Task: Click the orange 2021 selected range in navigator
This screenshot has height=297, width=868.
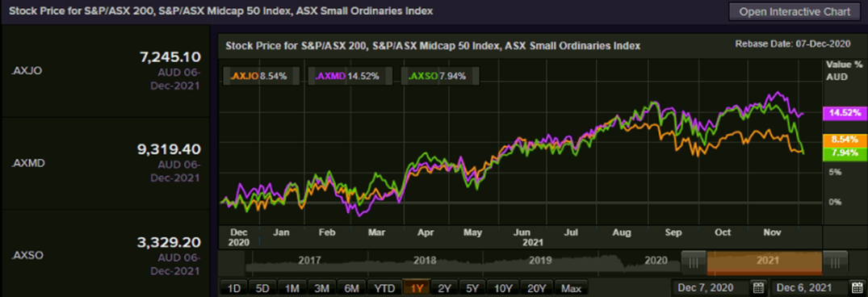Action: pos(765,262)
